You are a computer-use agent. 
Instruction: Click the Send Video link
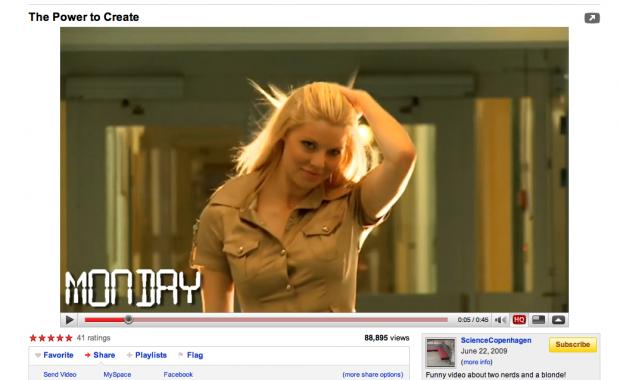pos(60,374)
